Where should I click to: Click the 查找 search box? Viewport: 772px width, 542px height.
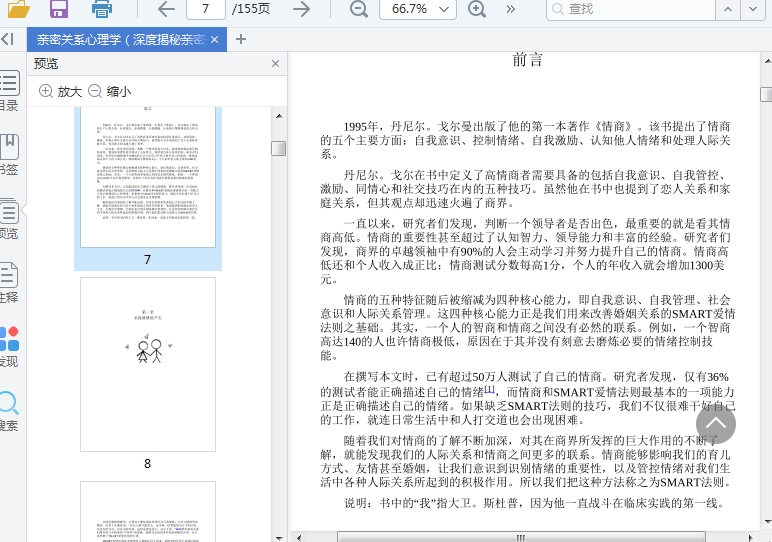[631, 9]
